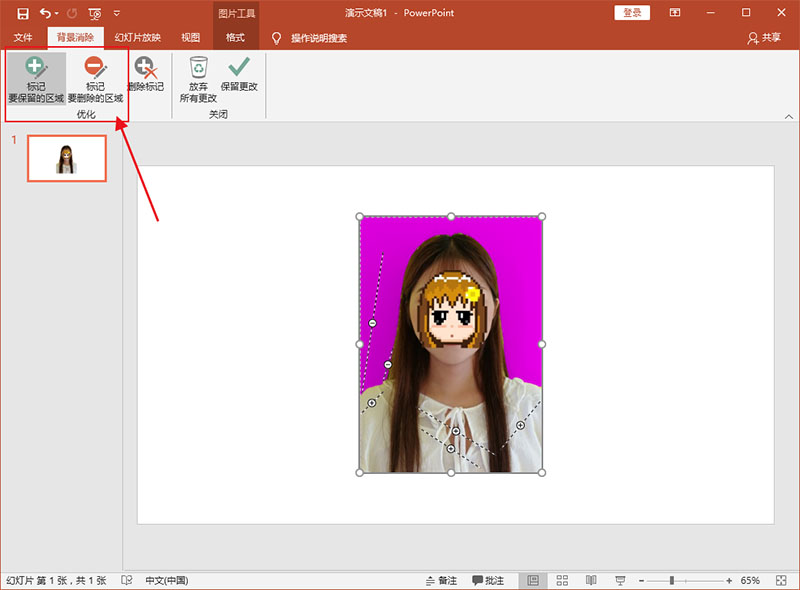Select Mark Areas to Remove tool

(95, 80)
